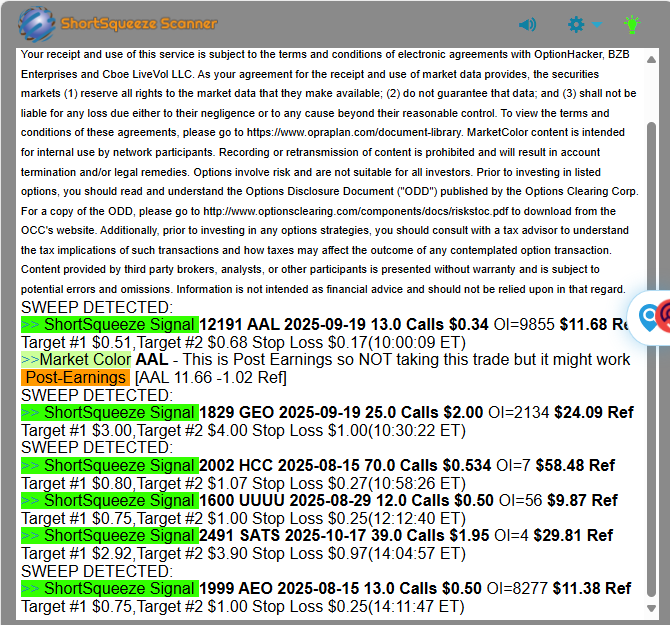
Task: Expand the dropdown arrow beside the gear
Action: point(597,25)
